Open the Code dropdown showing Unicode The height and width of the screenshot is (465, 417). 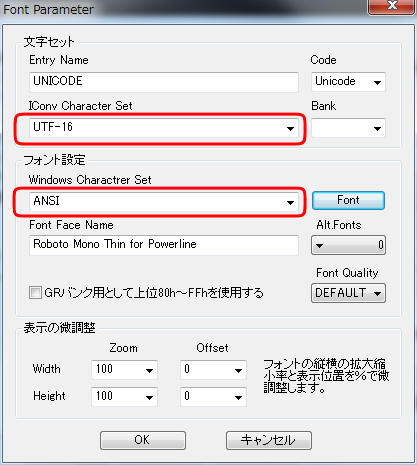(348, 82)
